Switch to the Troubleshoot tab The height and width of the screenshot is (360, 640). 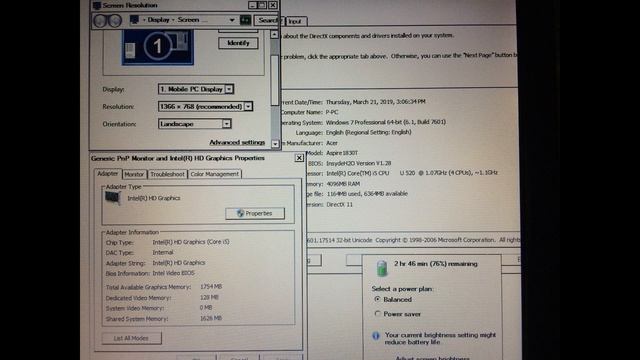point(167,174)
